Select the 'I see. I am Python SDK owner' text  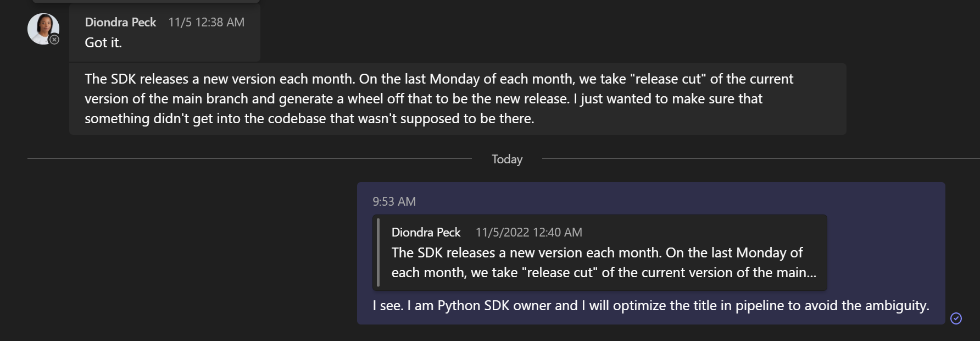click(x=650, y=305)
